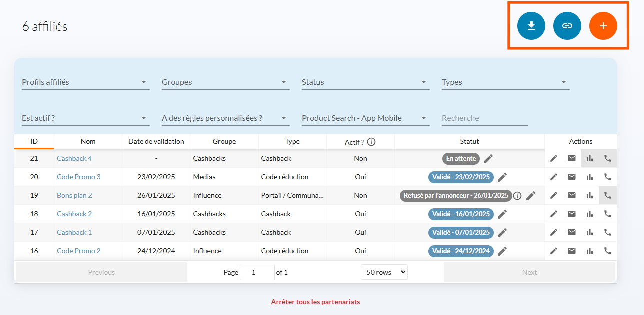
Task: Click the Actions edit pencil for Cashback 2
Action: 554,214
